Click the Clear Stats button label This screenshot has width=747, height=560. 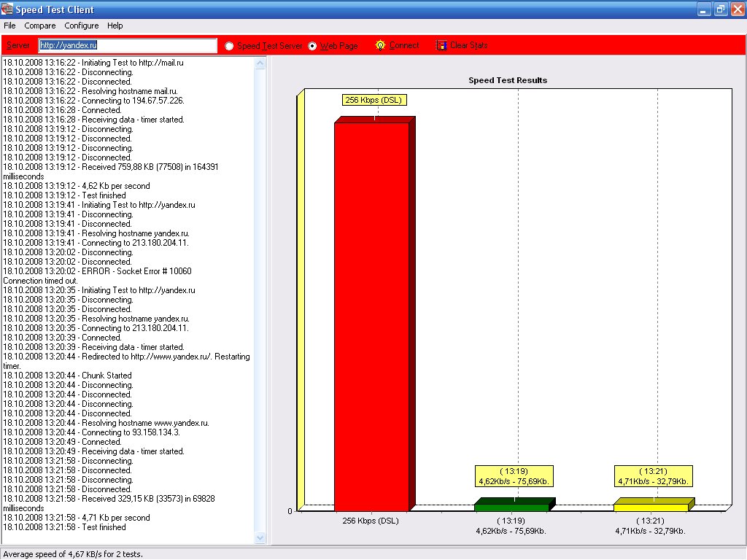tap(468, 45)
